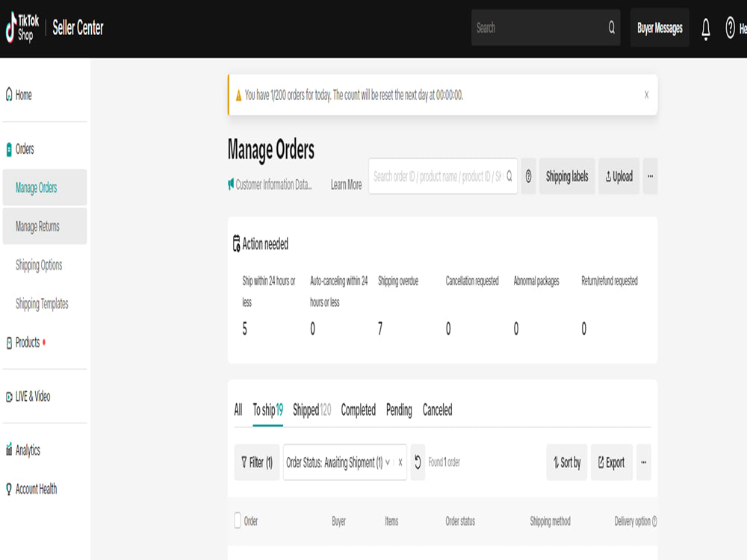This screenshot has height=560, width=747.
Task: Click the Shipping labels button
Action: (x=567, y=176)
